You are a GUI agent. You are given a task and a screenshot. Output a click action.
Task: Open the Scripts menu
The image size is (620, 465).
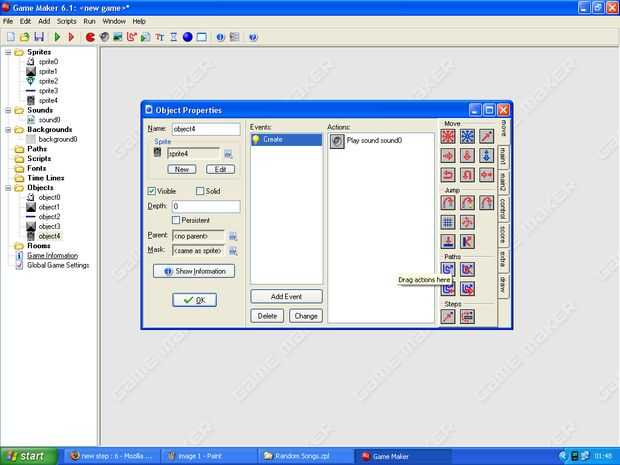click(66, 21)
